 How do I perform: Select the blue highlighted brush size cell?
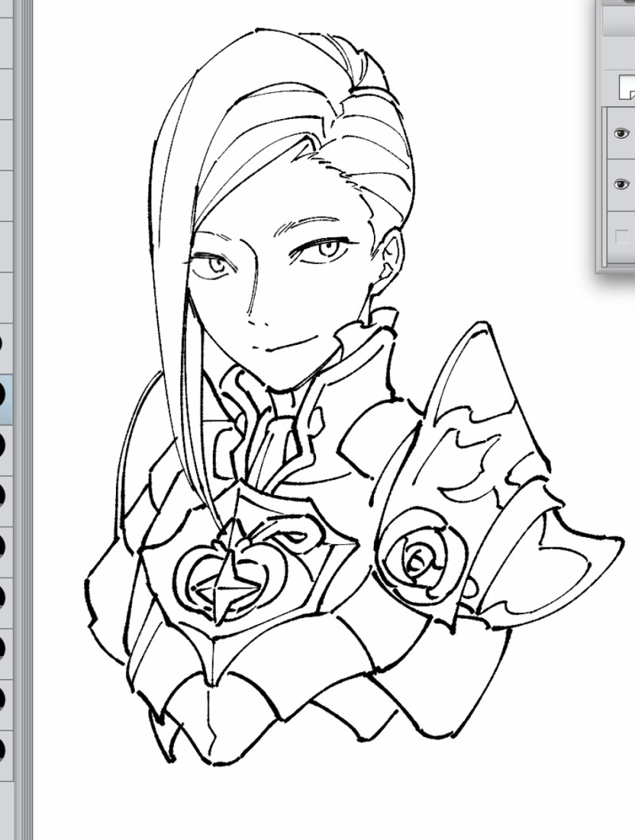[6, 398]
